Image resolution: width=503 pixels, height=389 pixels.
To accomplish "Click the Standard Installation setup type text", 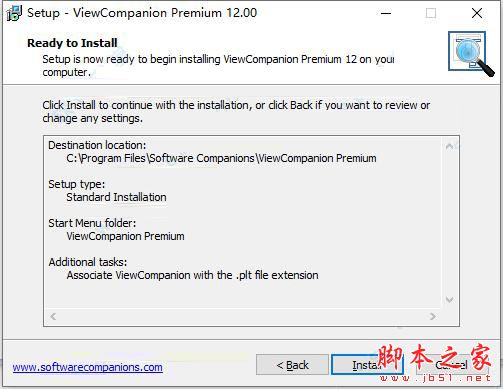I will (116, 197).
